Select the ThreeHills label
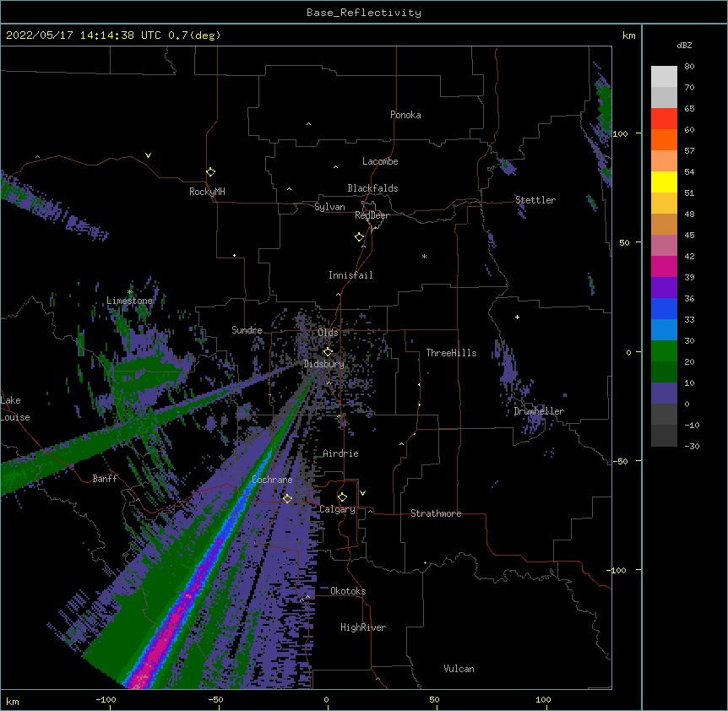 [x=451, y=353]
